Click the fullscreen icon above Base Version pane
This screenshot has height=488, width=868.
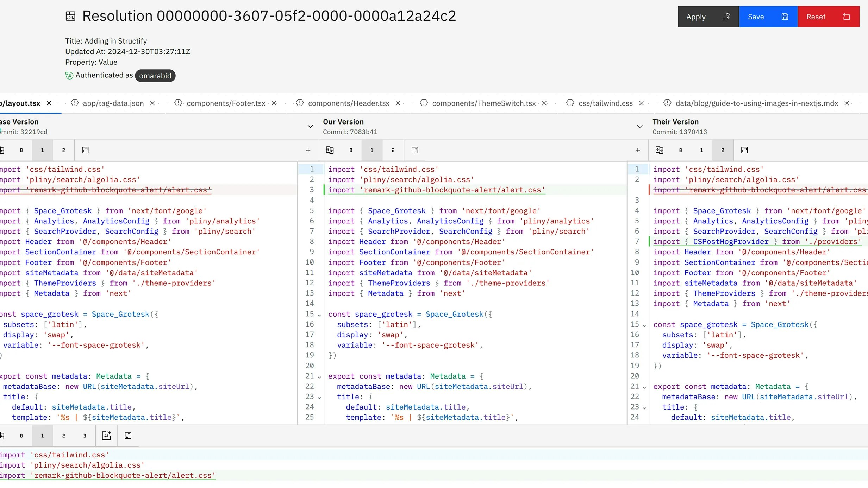85,150
